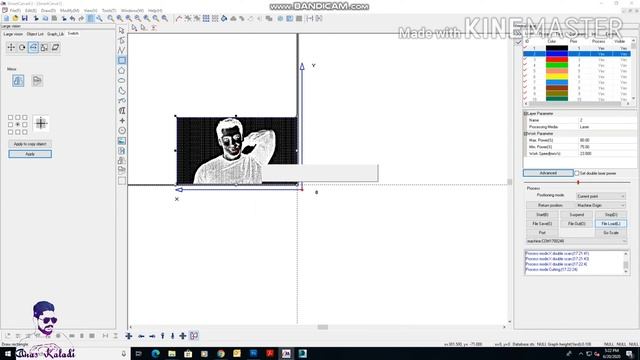Open the Tools menu
This screenshot has width=640, height=360.
(x=109, y=11)
